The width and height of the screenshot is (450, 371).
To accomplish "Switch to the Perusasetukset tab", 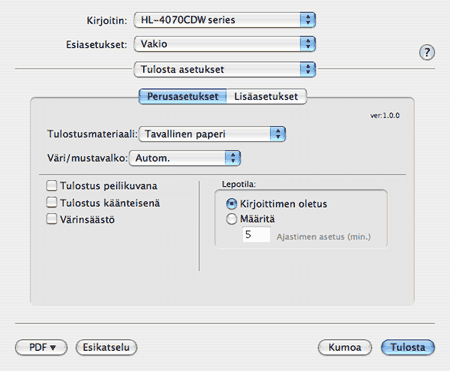I will pos(183,96).
